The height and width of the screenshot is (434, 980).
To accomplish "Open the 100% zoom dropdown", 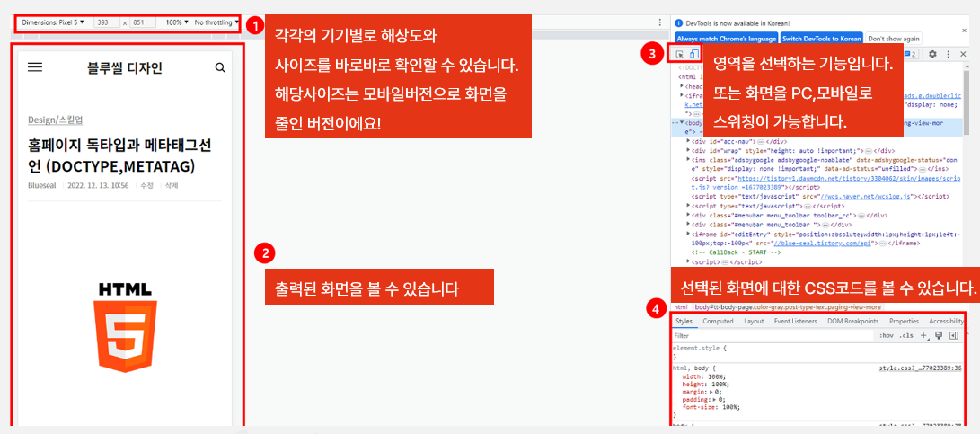I will point(177,22).
